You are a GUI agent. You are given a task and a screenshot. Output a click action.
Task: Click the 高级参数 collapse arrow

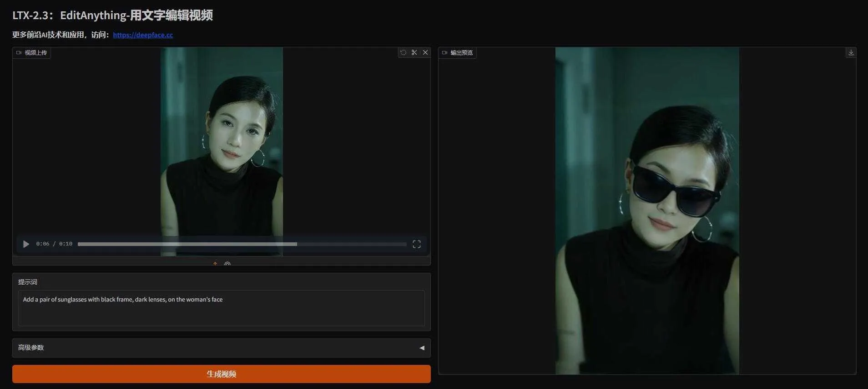422,348
